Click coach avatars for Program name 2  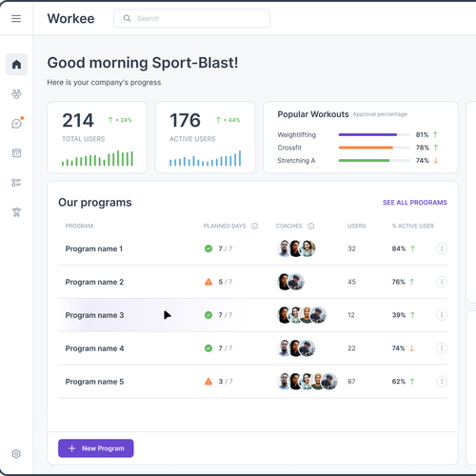tap(291, 282)
